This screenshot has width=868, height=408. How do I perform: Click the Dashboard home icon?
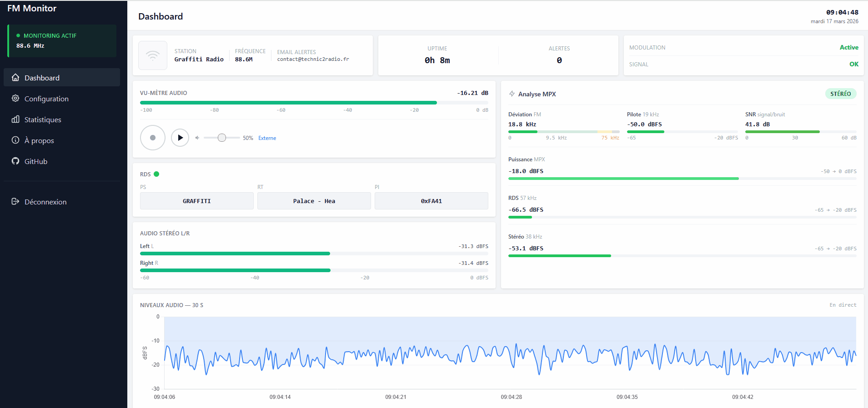(x=15, y=78)
